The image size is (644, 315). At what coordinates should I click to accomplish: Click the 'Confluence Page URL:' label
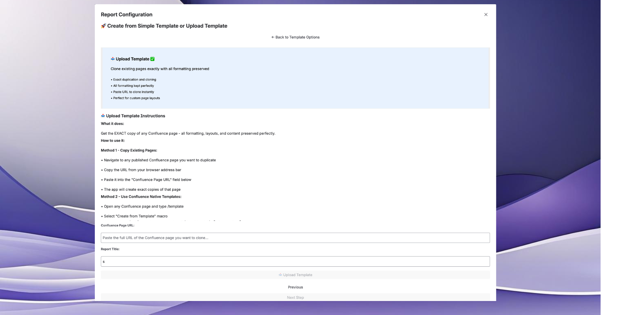pyautogui.click(x=117, y=225)
